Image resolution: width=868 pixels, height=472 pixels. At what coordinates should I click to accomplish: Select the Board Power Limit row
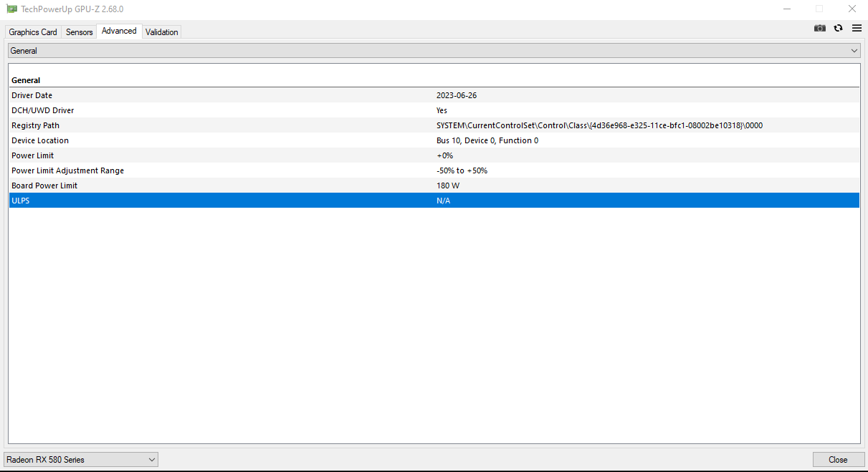434,186
